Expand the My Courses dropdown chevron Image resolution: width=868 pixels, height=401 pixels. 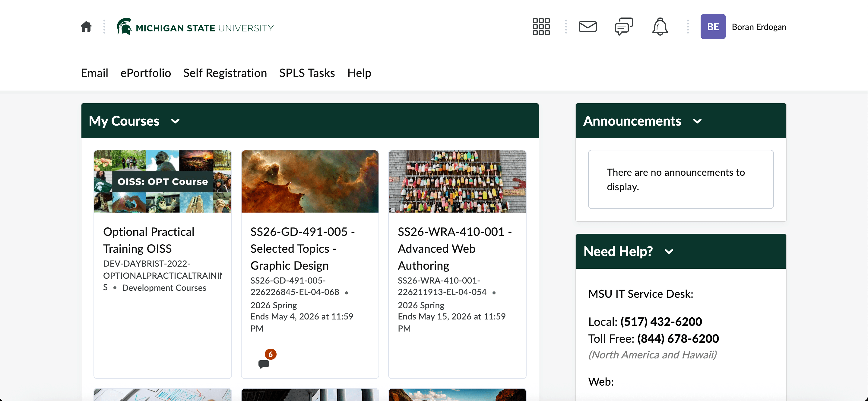[175, 121]
